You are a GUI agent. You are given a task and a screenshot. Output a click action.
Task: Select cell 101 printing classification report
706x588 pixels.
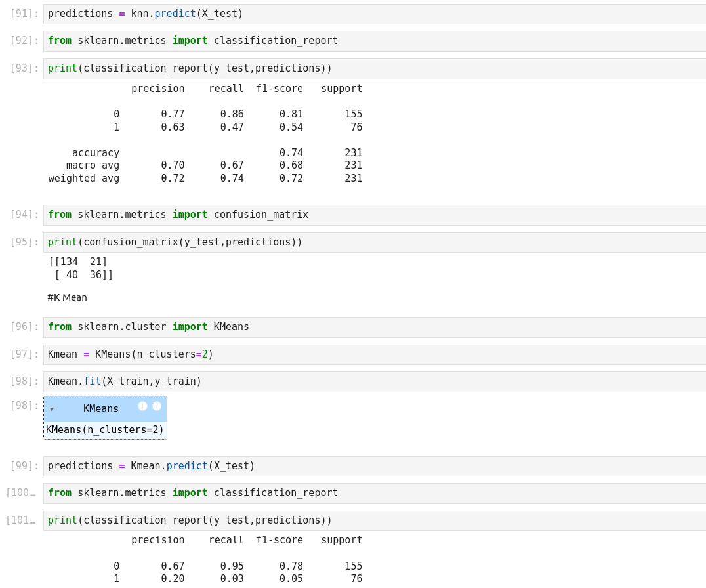pyautogui.click(x=374, y=520)
